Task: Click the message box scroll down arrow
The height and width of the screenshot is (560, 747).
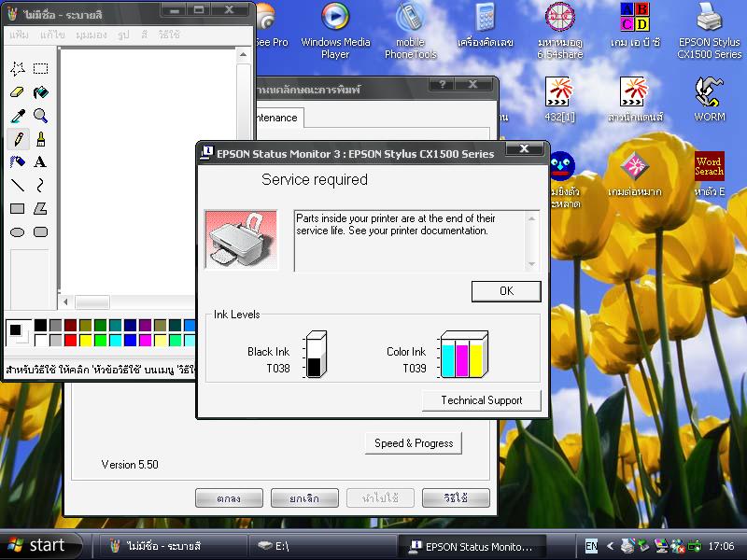Action: point(531,264)
